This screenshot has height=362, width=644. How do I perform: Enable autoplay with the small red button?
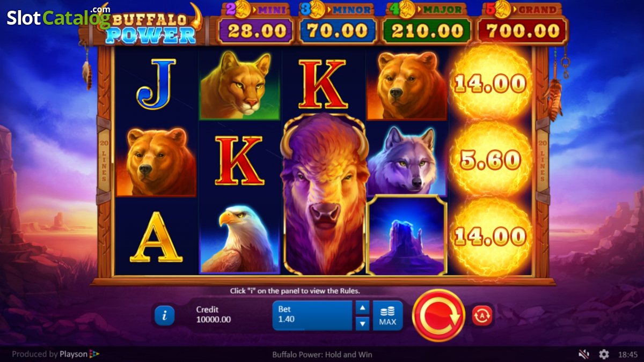482,316
